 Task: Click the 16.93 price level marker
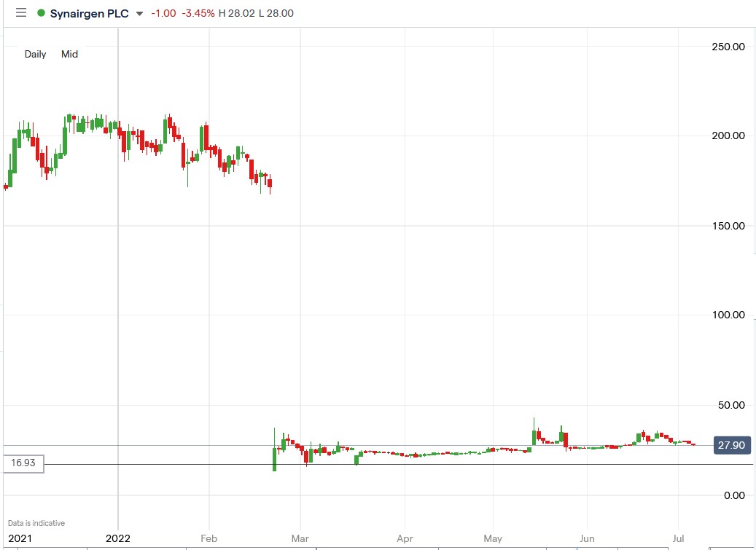tap(23, 462)
